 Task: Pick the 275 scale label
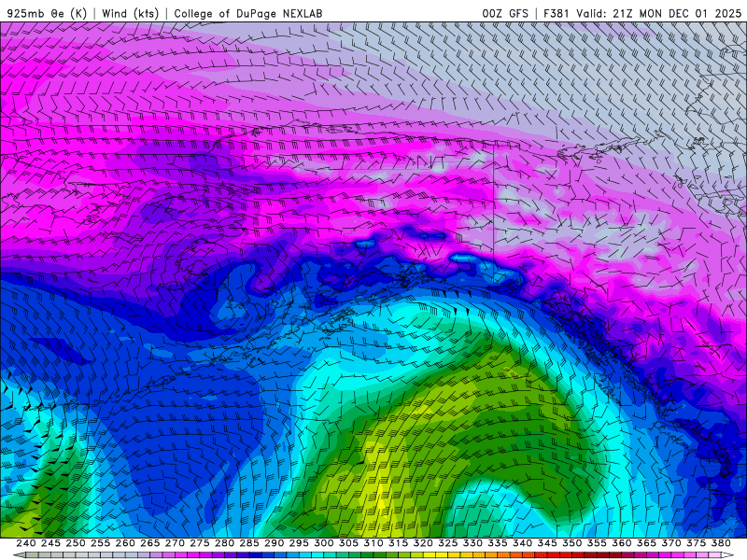(x=200, y=543)
